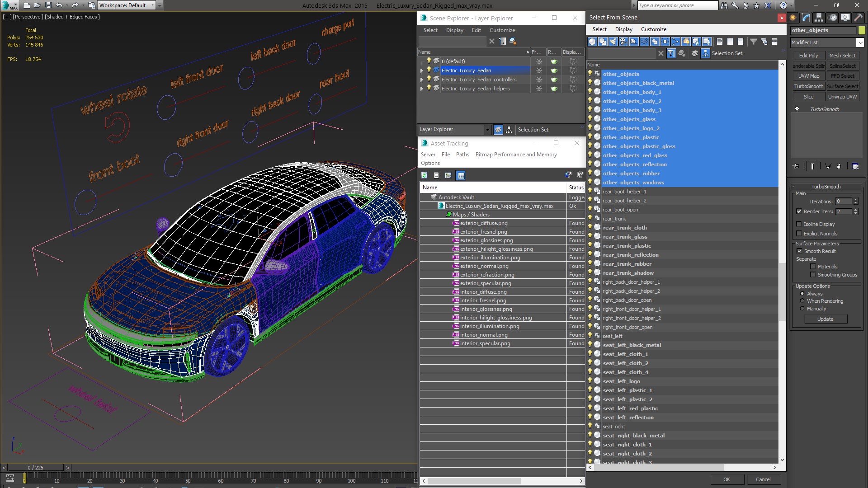Open Paths menu in Asset Tracking

point(462,155)
